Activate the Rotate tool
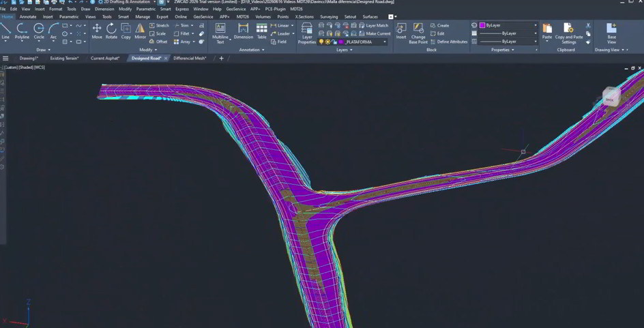The image size is (644, 328). (x=111, y=31)
